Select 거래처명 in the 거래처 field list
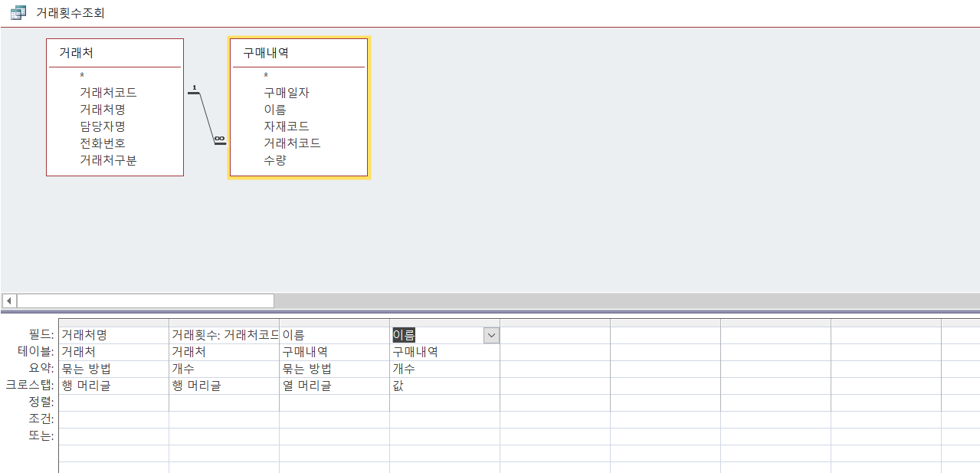 [x=102, y=110]
